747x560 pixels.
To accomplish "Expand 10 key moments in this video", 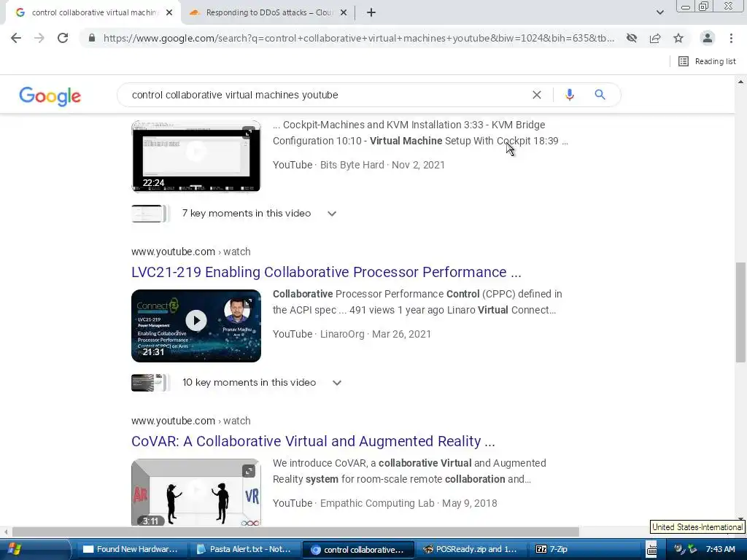I will click(x=262, y=382).
